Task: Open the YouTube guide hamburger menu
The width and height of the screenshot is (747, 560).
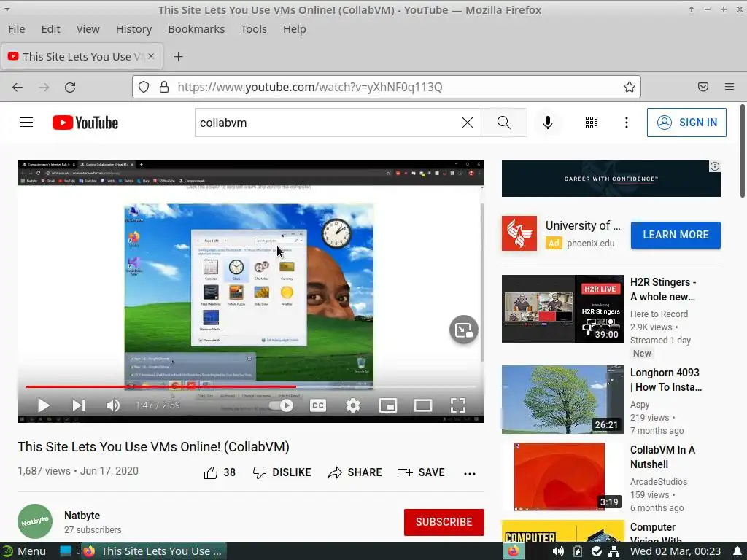Action: click(x=26, y=122)
